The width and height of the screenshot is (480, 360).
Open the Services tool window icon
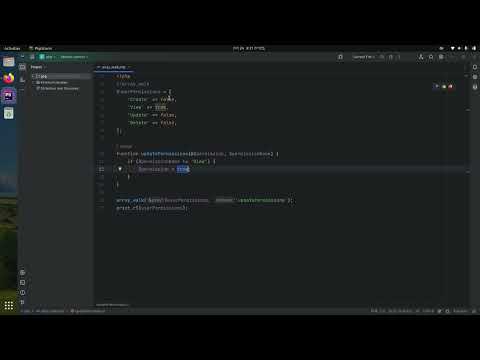(22, 272)
